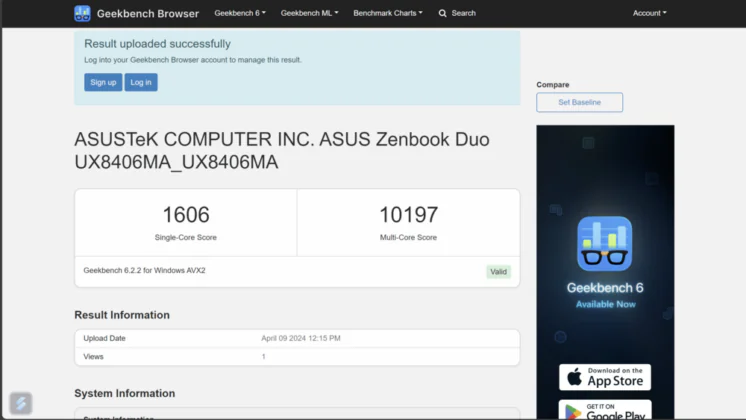Click the Geekbench logo icon in navbar

tap(82, 13)
